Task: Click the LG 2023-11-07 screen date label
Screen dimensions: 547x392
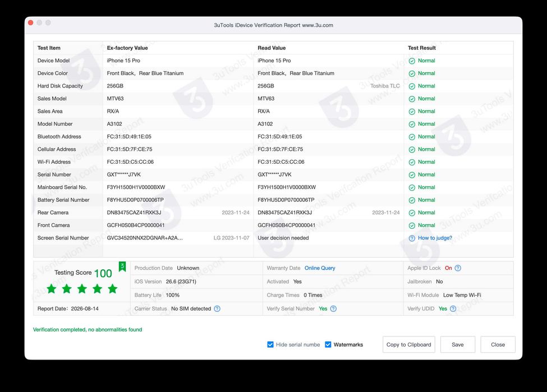Action: pos(231,238)
